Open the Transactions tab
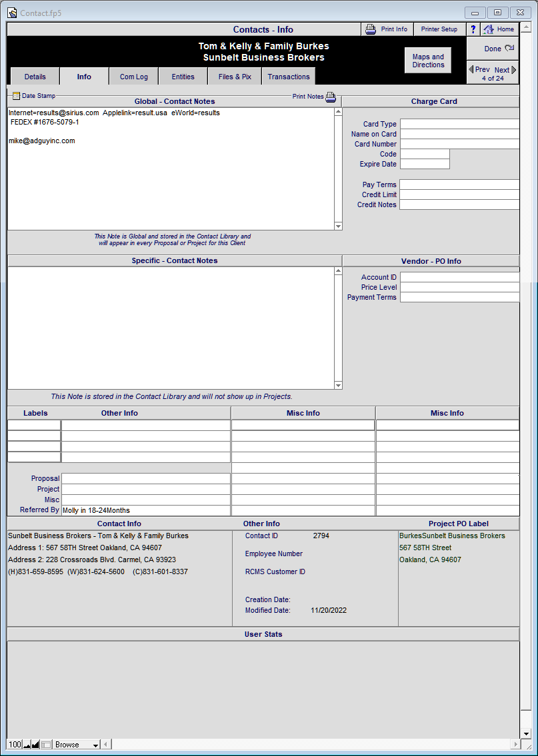Screen dimensions: 538x756 coord(289,77)
